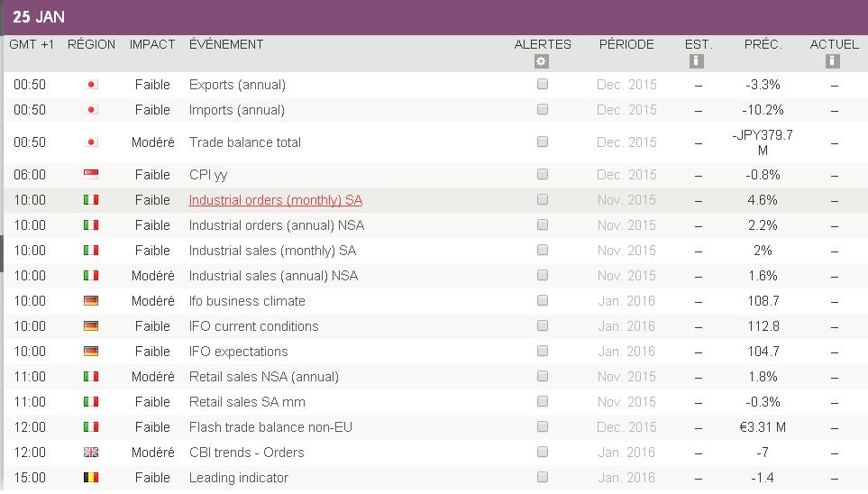The width and height of the screenshot is (868, 494).
Task: Click the RÉGION column header
Action: click(x=91, y=44)
